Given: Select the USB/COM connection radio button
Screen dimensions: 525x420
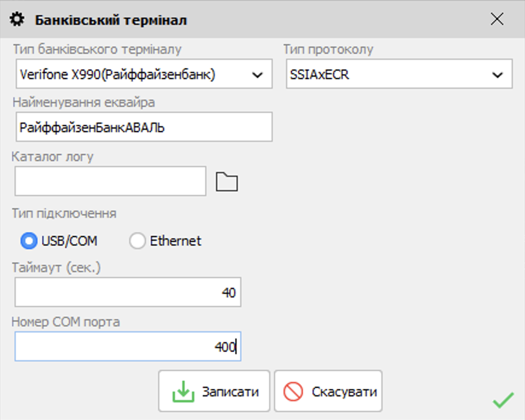Looking at the screenshot, I should click(x=29, y=241).
